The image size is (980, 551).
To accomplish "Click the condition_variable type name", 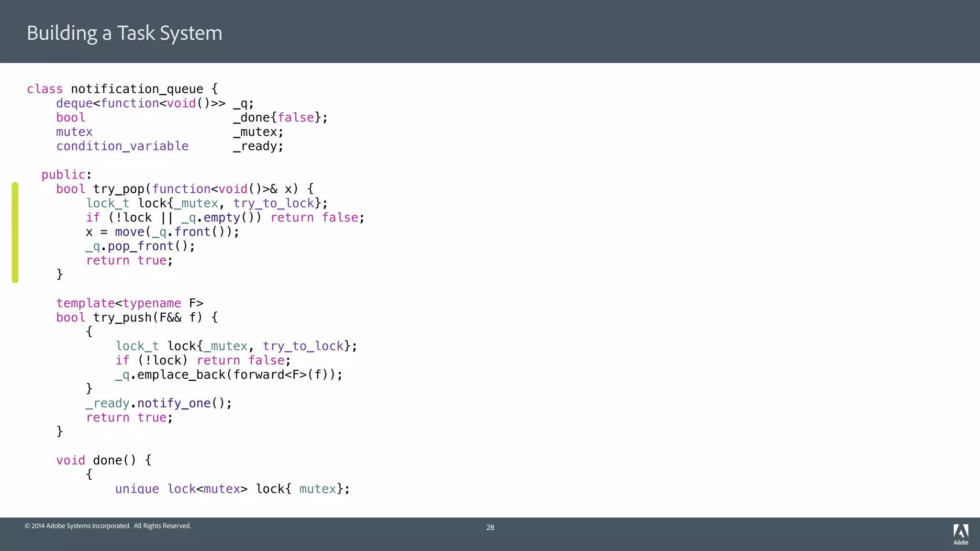I will tap(122, 146).
